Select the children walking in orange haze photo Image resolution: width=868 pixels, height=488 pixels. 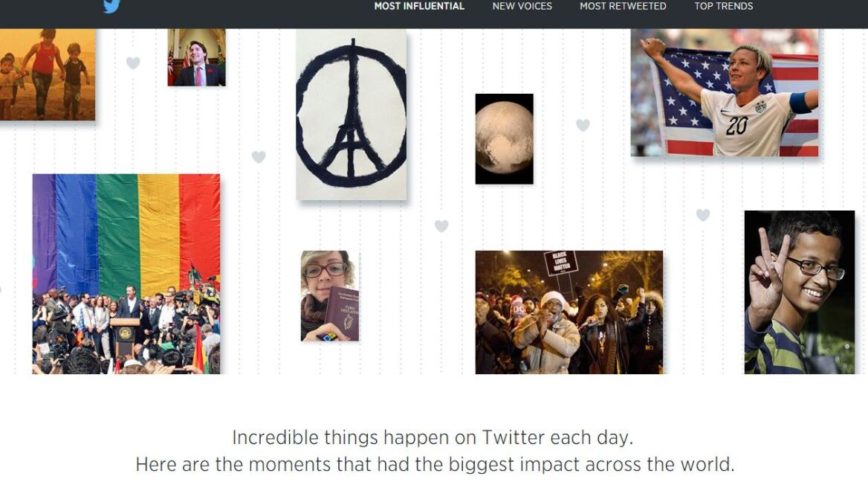pyautogui.click(x=48, y=75)
